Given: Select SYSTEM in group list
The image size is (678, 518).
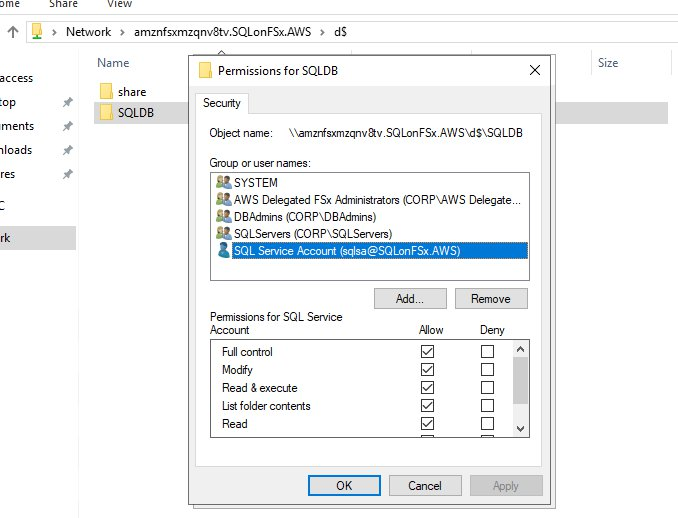Looking at the screenshot, I should pyautogui.click(x=256, y=182).
